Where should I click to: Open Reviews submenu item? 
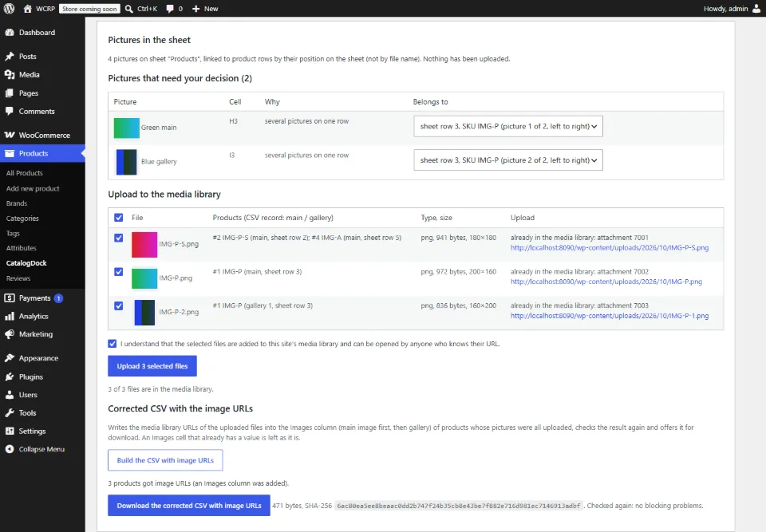click(18, 278)
